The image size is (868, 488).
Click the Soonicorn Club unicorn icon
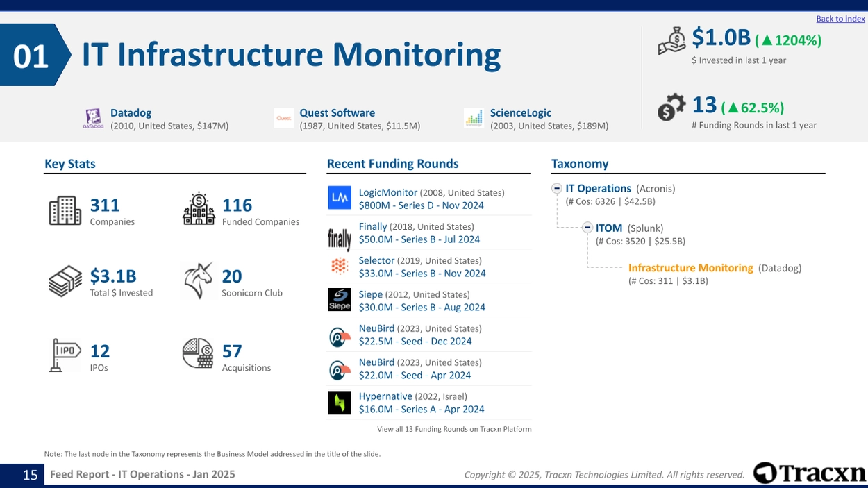pos(198,280)
